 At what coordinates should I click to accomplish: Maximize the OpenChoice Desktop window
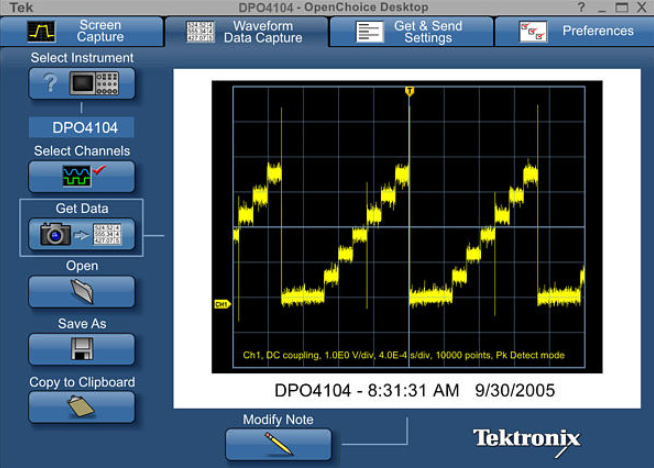[621, 7]
